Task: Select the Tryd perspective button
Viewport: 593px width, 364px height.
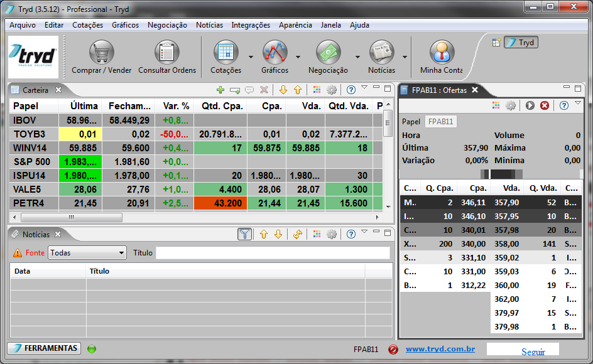Action: [521, 42]
